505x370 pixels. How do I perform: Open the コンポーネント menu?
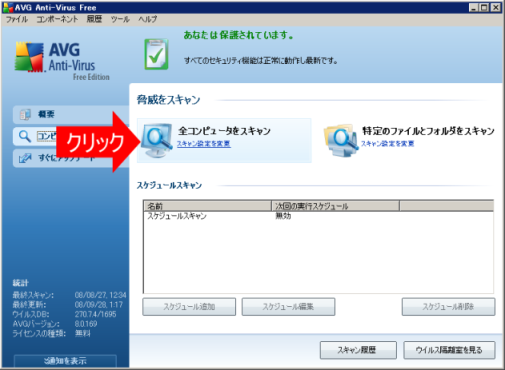tap(57, 19)
